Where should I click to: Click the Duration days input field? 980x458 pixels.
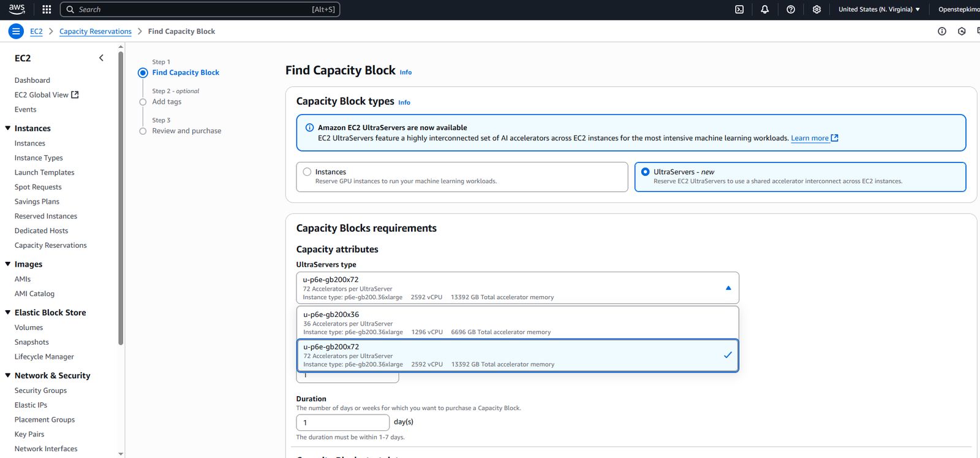click(343, 422)
